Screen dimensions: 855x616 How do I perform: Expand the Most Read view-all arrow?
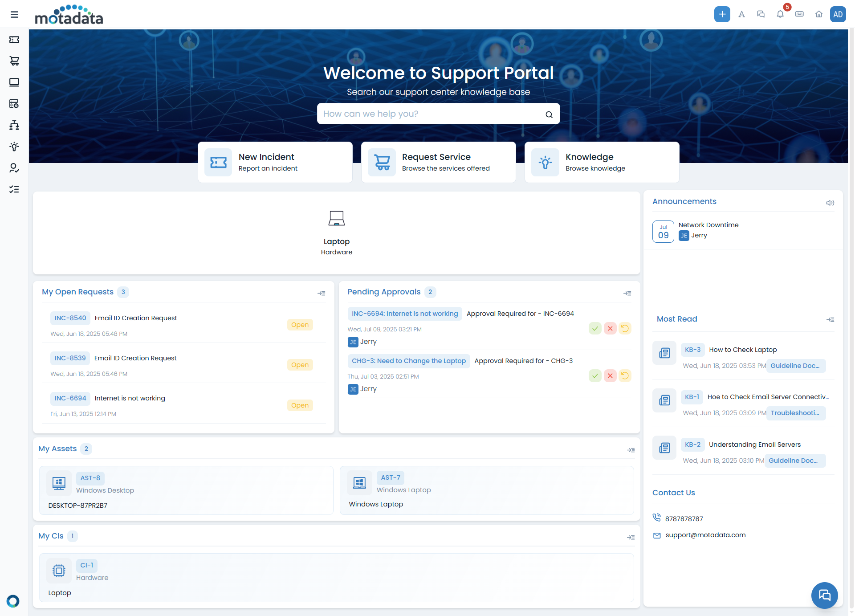(830, 319)
